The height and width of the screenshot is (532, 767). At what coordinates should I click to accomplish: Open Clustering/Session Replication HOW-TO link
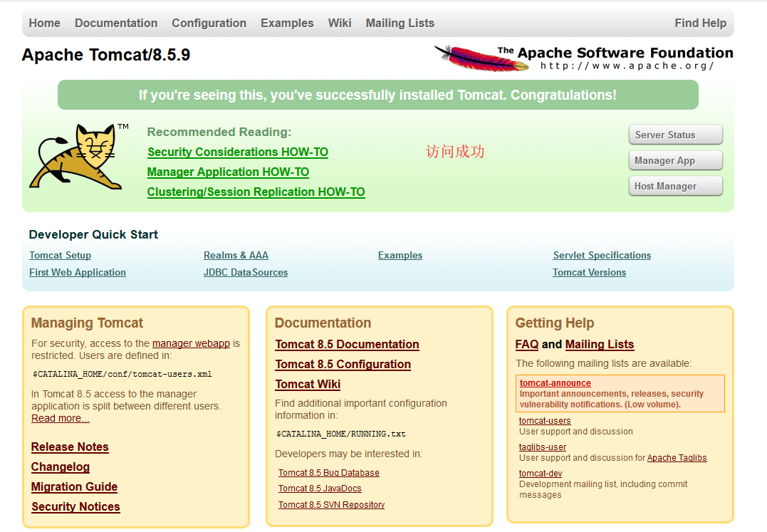click(x=256, y=192)
